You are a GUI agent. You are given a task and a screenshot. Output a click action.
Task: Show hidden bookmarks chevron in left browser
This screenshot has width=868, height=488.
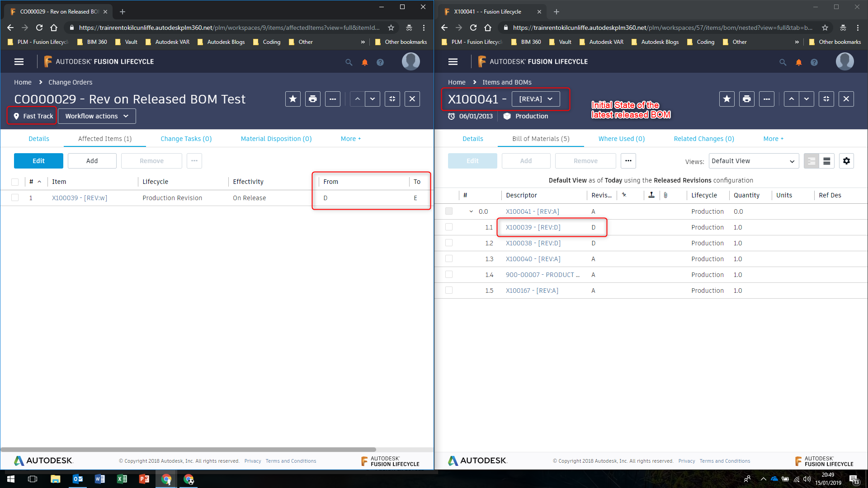tap(363, 42)
